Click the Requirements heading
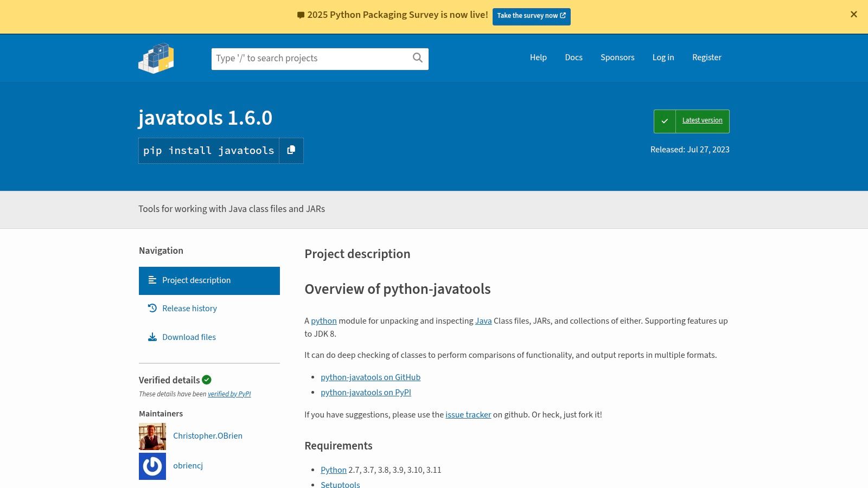868x488 pixels. [339, 446]
